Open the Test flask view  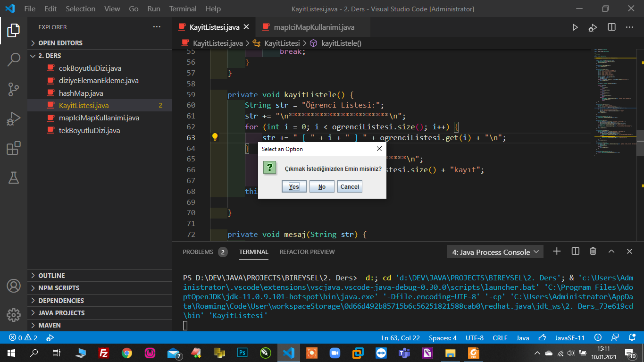[14, 177]
